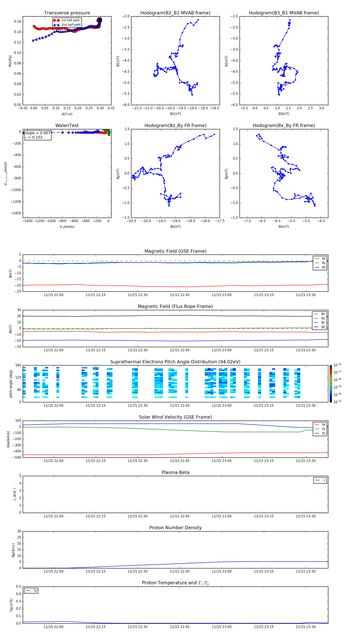Image resolution: width=351 pixels, height=644 pixels.
Task: Click the 'Vy' legend entry
Action: pos(320,429)
